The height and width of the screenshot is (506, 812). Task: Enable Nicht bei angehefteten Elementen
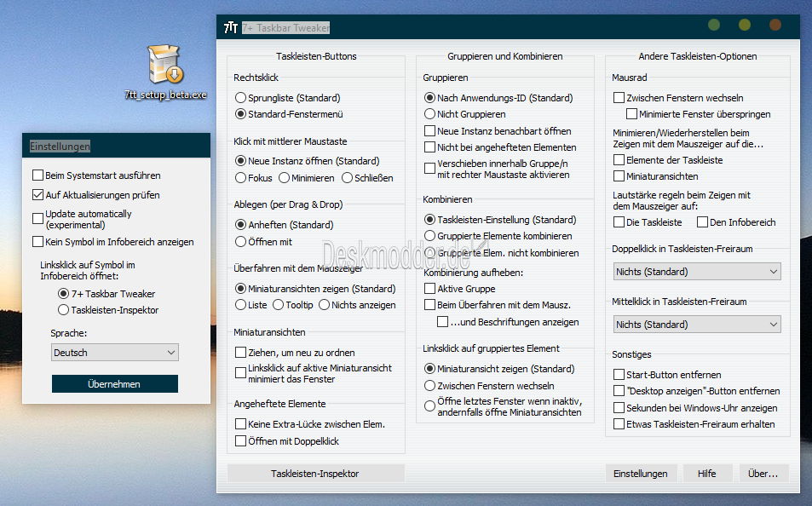click(x=429, y=147)
